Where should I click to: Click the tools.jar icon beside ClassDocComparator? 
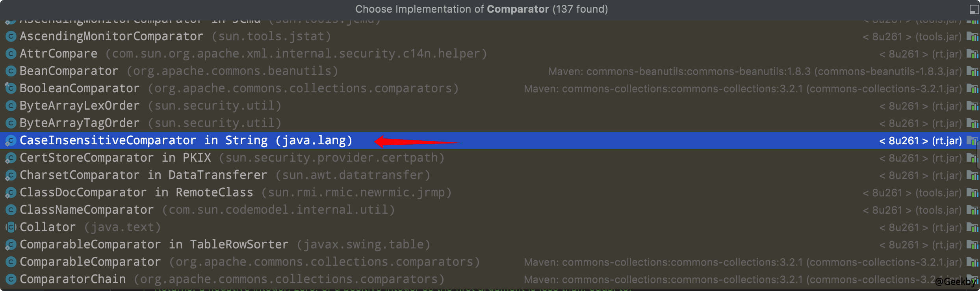(x=974, y=192)
